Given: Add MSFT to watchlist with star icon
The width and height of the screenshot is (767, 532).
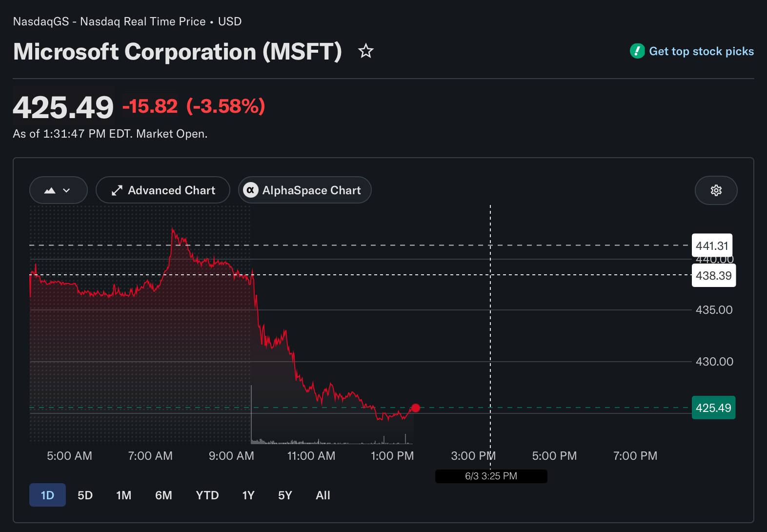Looking at the screenshot, I should [x=366, y=51].
